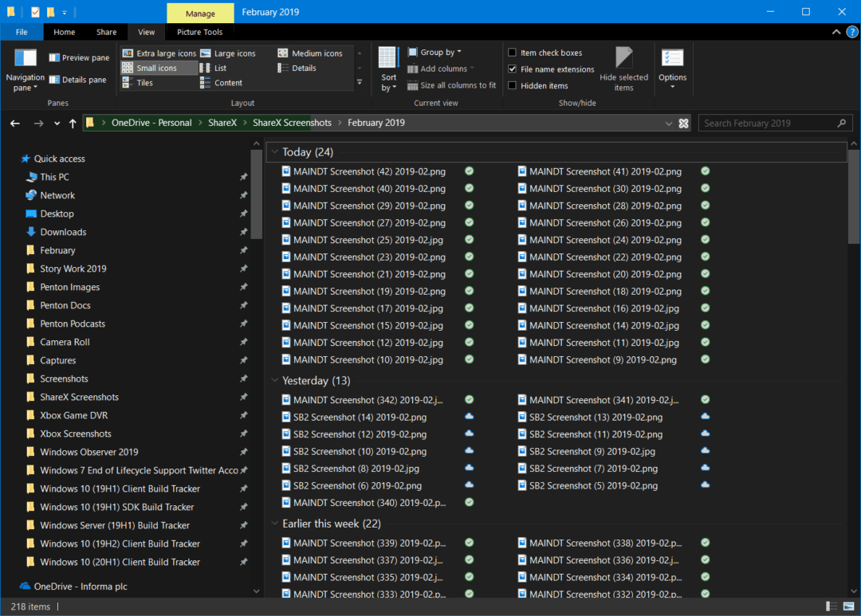
Task: Click the Hide selected items button
Action: pyautogui.click(x=623, y=68)
